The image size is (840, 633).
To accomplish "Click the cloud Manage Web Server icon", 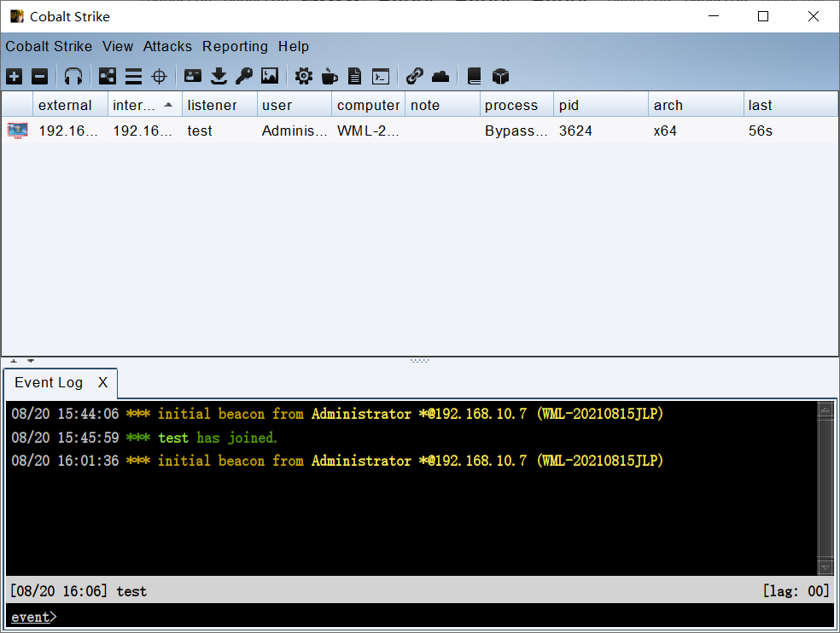I will coord(440,77).
